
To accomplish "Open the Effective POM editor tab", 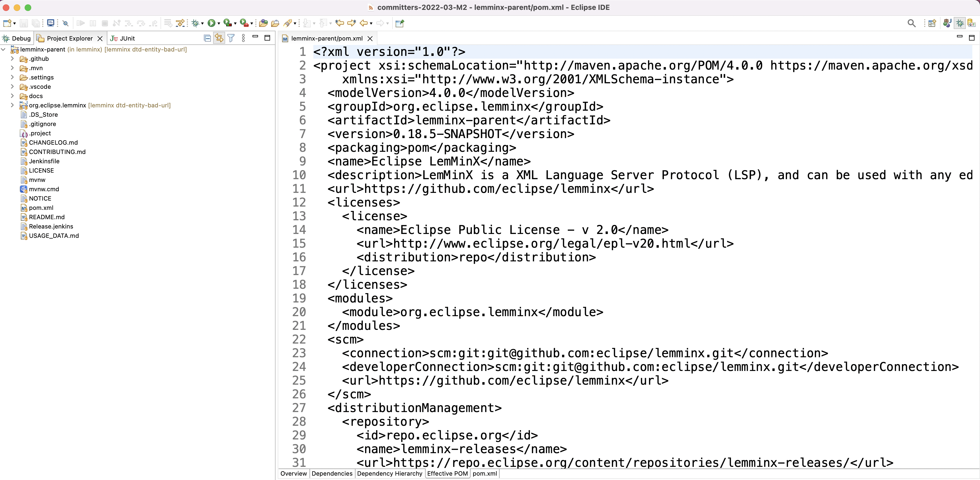I will point(447,473).
